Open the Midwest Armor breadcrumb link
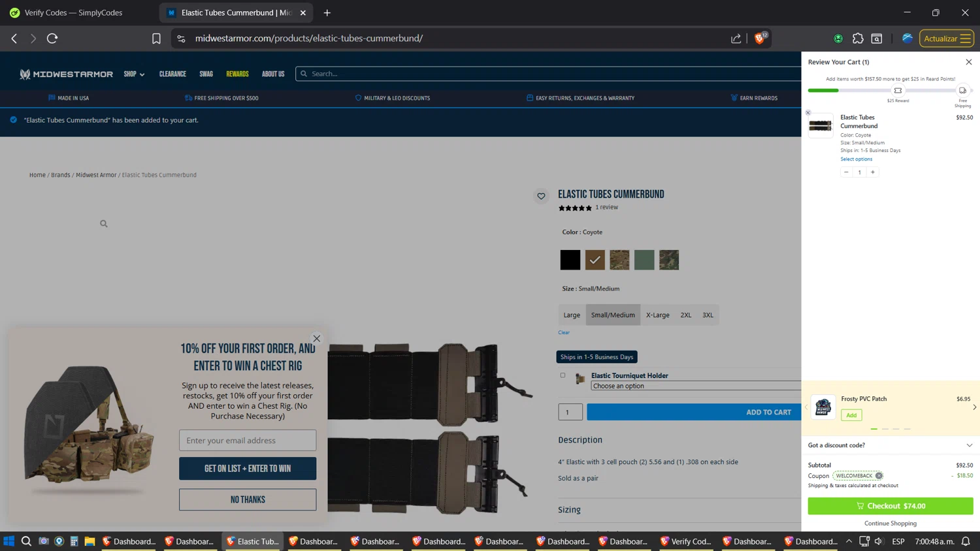980x551 pixels. 96,175
